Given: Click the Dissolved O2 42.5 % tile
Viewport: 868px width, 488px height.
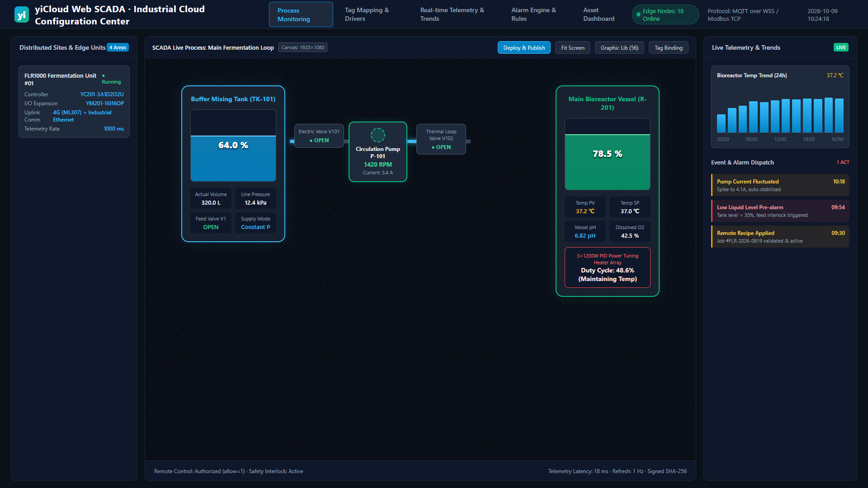Looking at the screenshot, I should [630, 231].
